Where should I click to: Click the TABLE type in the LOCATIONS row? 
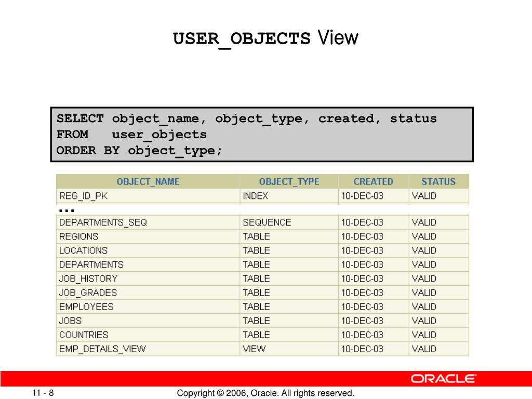coord(289,250)
